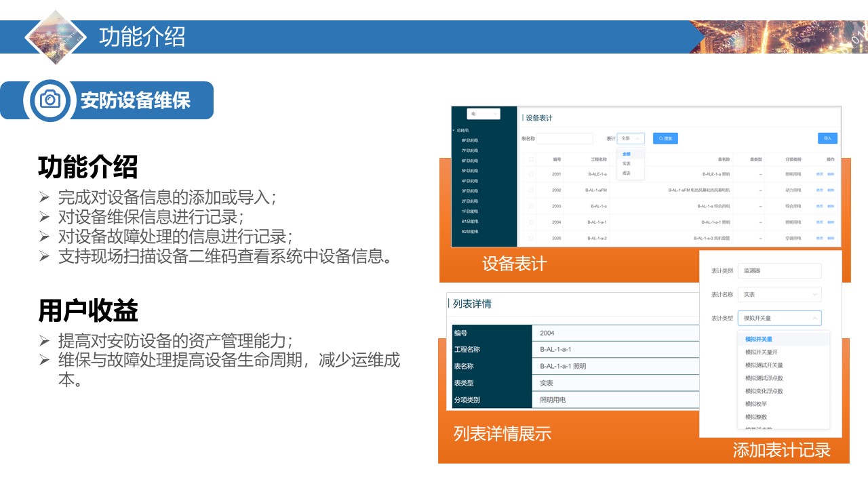Image resolution: width=868 pixels, height=488 pixels.
Task: Select the 3F tree item
Action: click(470, 191)
